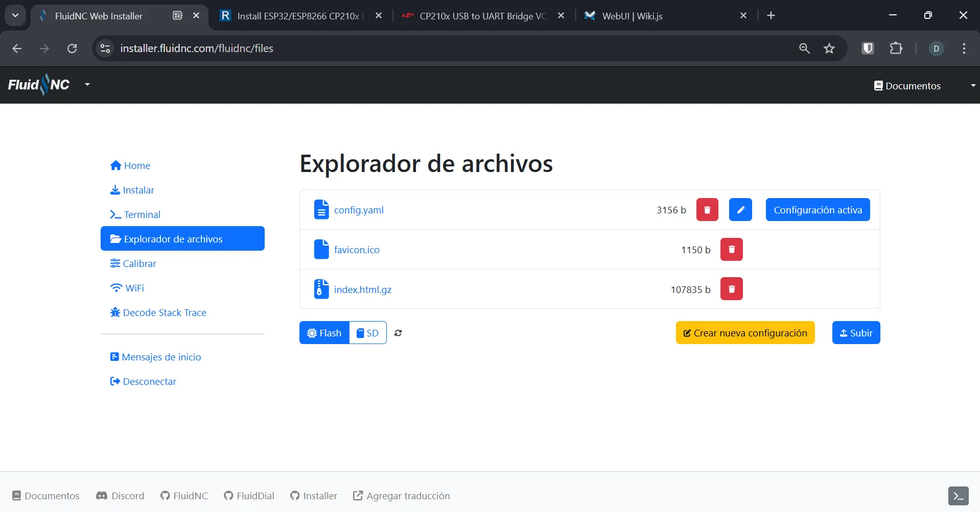The image size is (980, 512).
Task: Delete config.yaml using its trash icon
Action: tap(707, 209)
